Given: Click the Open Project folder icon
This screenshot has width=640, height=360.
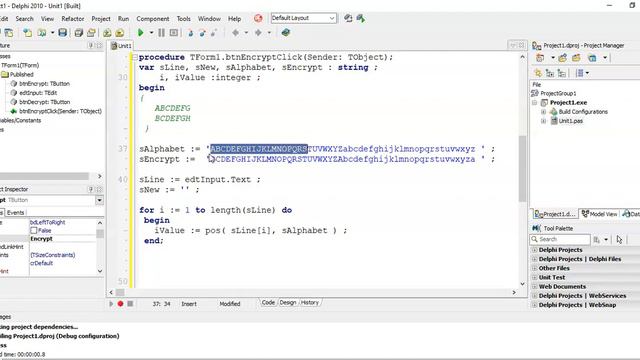Looking at the screenshot, I should 91,33.
